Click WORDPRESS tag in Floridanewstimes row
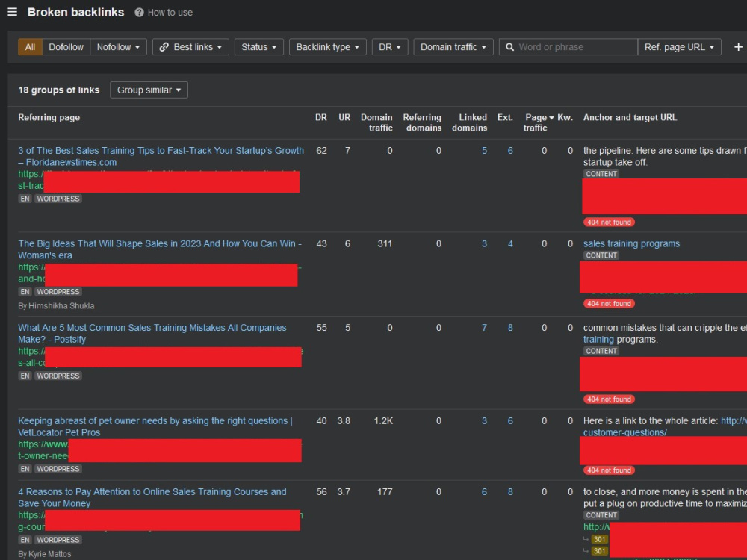Image resolution: width=747 pixels, height=560 pixels. coord(58,199)
